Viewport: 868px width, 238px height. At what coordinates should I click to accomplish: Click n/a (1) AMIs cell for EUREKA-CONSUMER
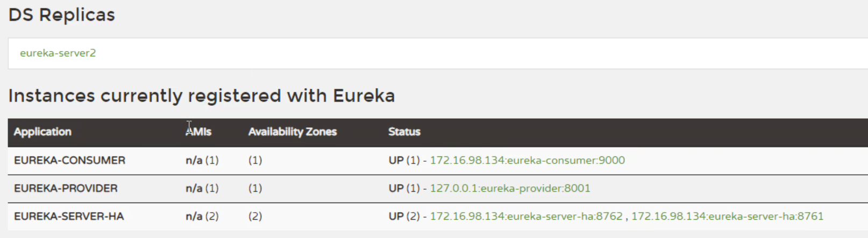pos(202,160)
